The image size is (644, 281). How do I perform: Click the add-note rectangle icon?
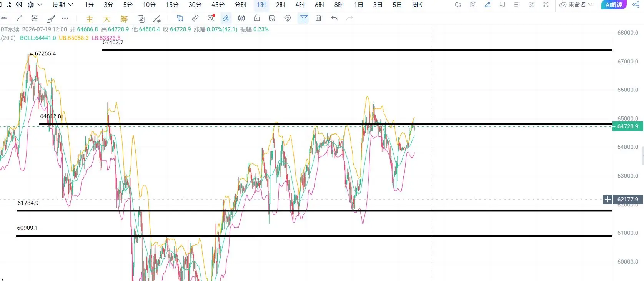[x=503, y=5]
